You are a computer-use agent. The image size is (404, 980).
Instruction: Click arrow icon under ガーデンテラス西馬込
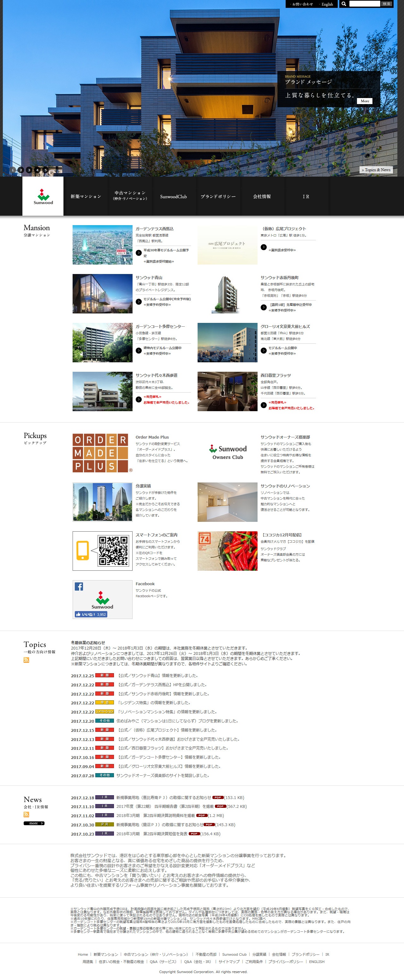[139, 253]
